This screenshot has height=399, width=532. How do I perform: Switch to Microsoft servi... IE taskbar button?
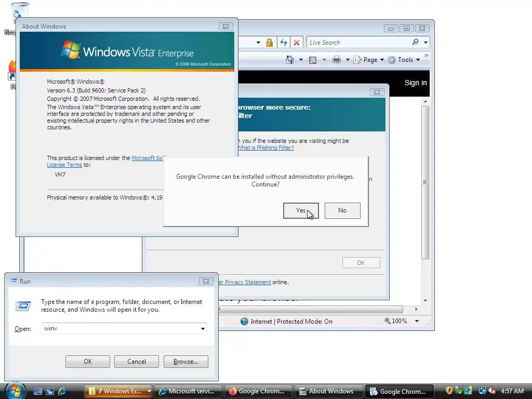point(188,391)
